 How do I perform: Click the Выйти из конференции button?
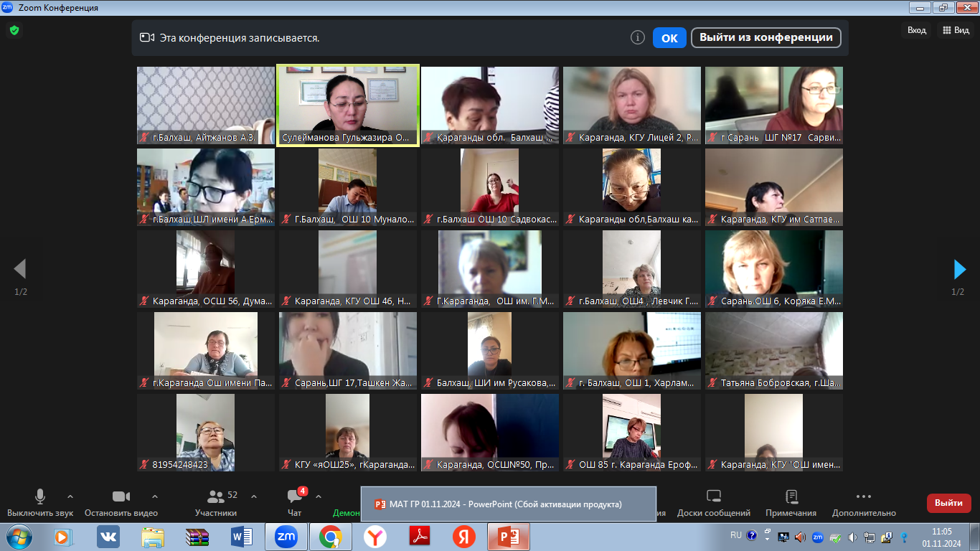pyautogui.click(x=765, y=37)
